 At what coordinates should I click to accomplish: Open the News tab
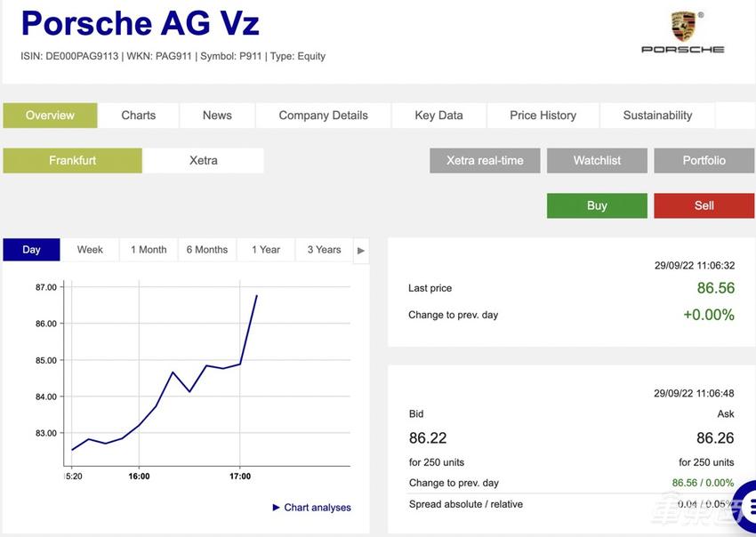(217, 116)
